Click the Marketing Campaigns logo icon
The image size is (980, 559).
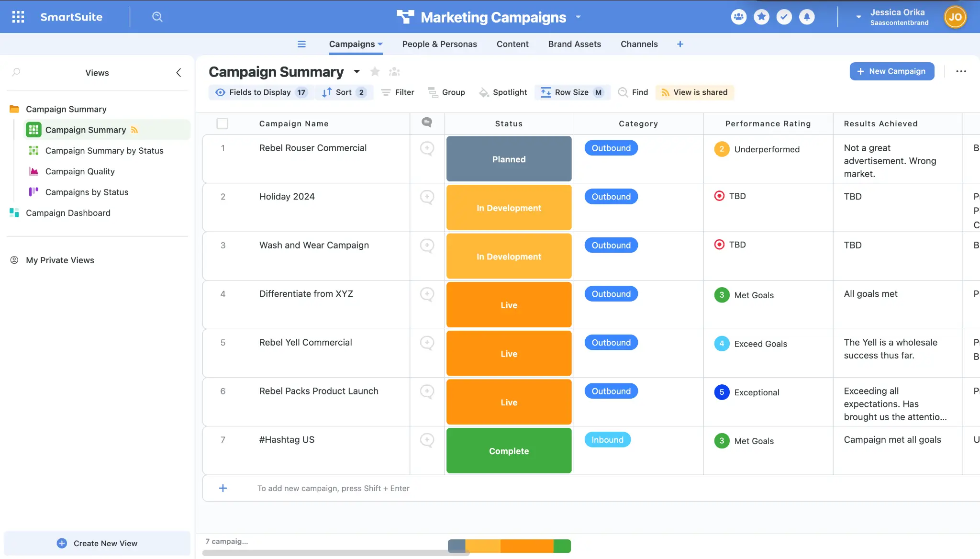(x=405, y=17)
